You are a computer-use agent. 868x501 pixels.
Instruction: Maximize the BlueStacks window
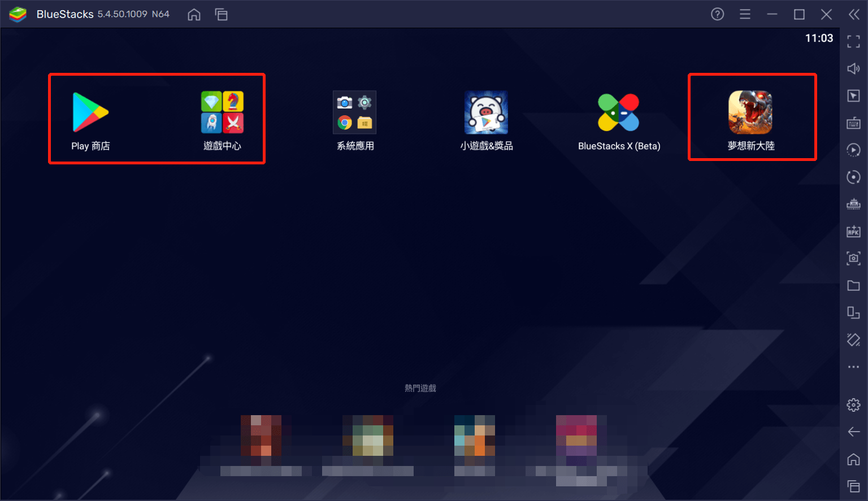coord(799,14)
